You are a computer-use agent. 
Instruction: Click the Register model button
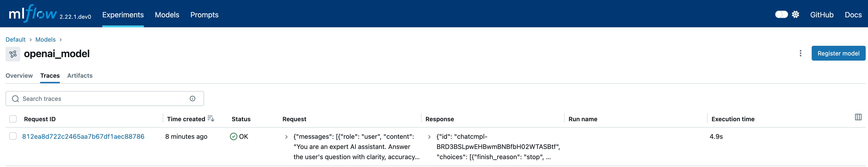838,53
